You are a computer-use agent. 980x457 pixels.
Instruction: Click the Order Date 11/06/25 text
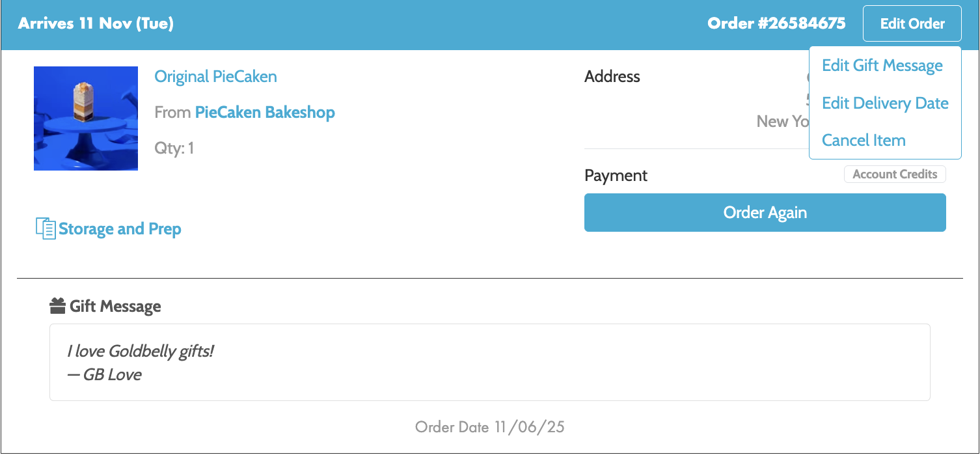click(489, 427)
